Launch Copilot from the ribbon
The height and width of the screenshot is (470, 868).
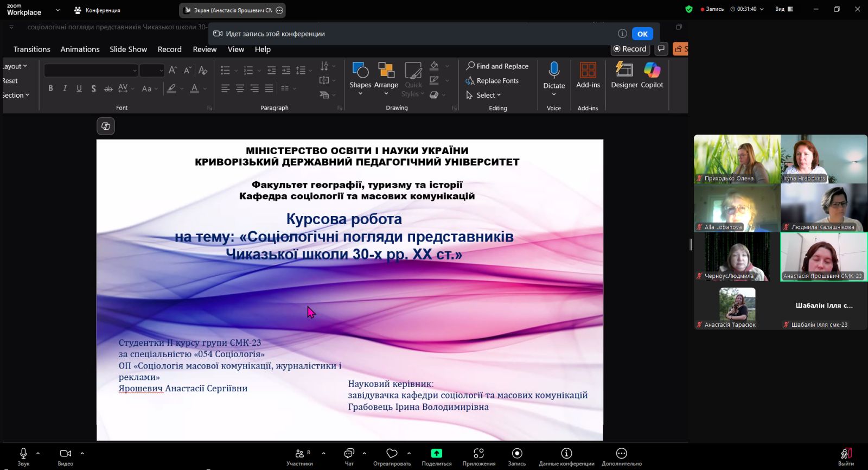(652, 75)
